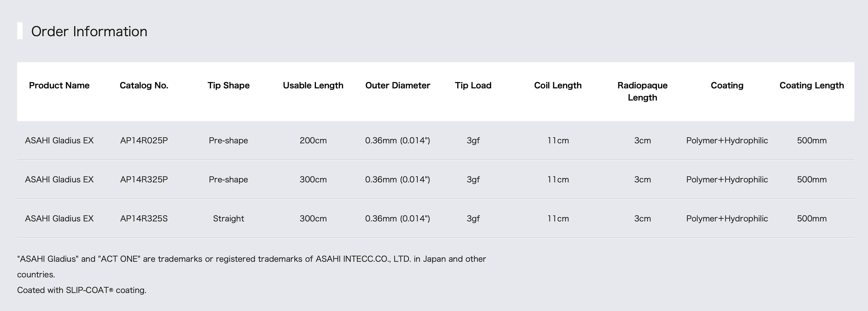868x311 pixels.
Task: Select catalog number AP14R025P
Action: pos(144,141)
